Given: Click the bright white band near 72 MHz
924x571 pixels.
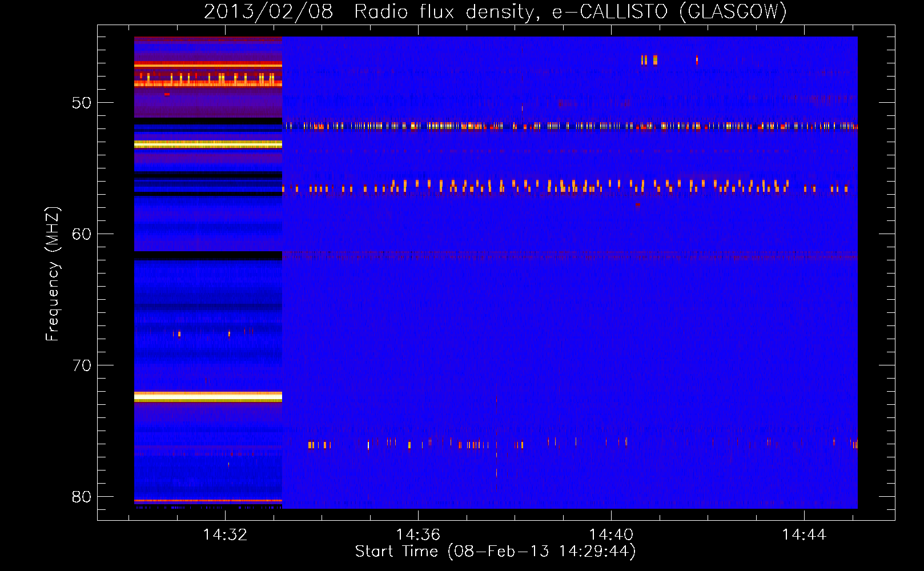Looking at the screenshot, I should (208, 396).
